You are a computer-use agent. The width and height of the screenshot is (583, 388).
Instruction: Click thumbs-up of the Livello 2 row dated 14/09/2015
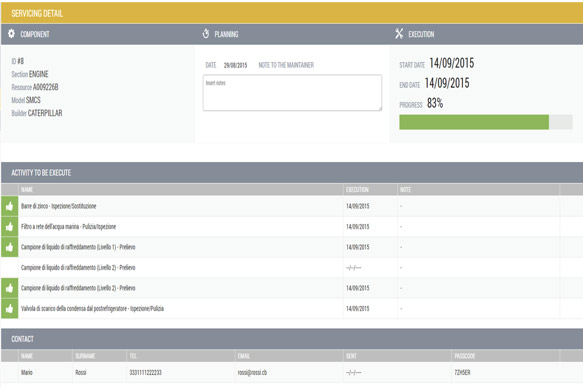(10, 288)
